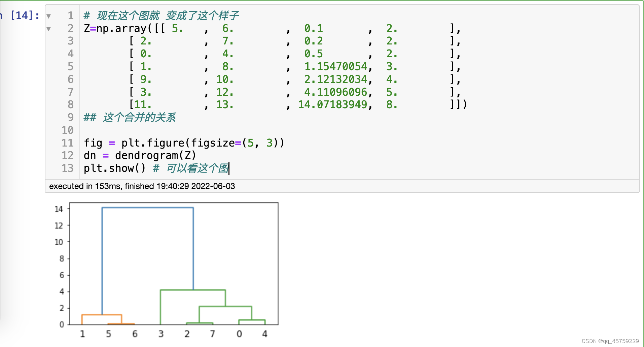
Task: Click x-axis label 1 in the dendrogram
Action: coord(82,334)
